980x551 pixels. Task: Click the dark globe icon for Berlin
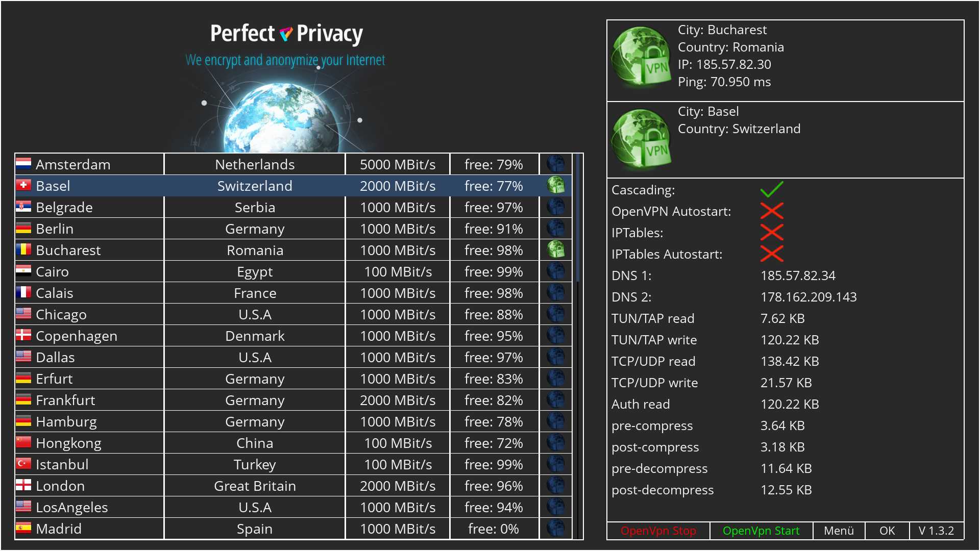(x=555, y=228)
